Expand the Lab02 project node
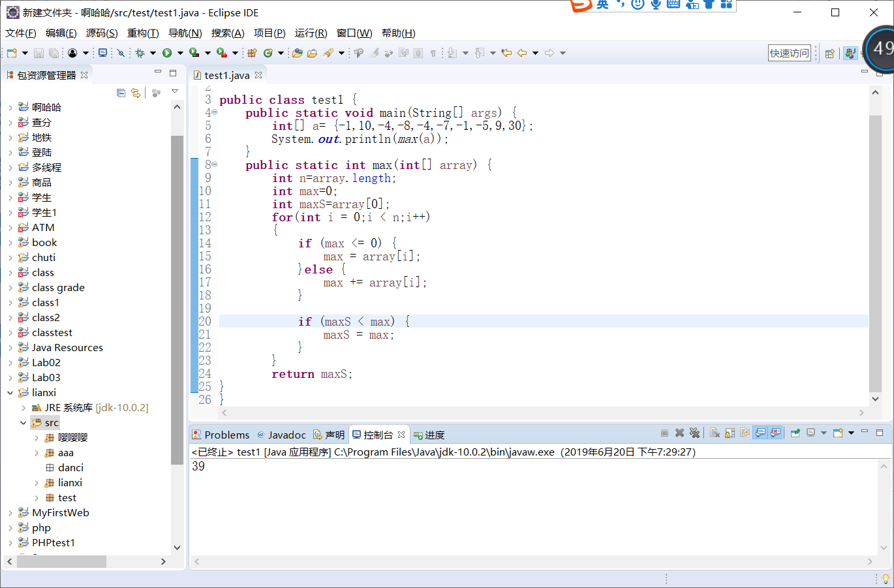 click(x=10, y=363)
